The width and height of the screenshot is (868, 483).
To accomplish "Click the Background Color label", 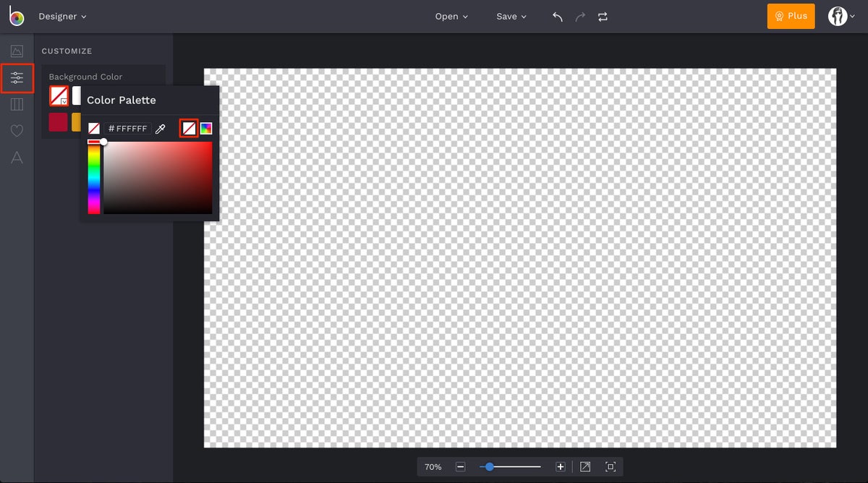I will pos(85,76).
